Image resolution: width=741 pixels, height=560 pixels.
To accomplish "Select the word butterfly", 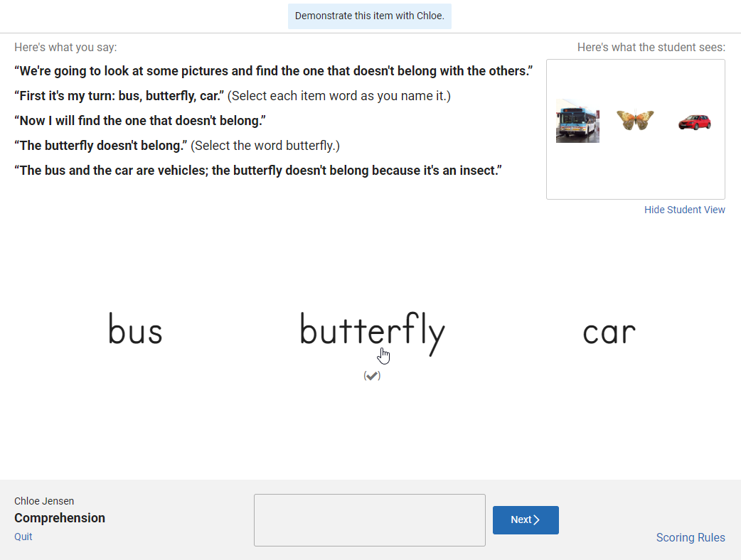I will point(373,333).
